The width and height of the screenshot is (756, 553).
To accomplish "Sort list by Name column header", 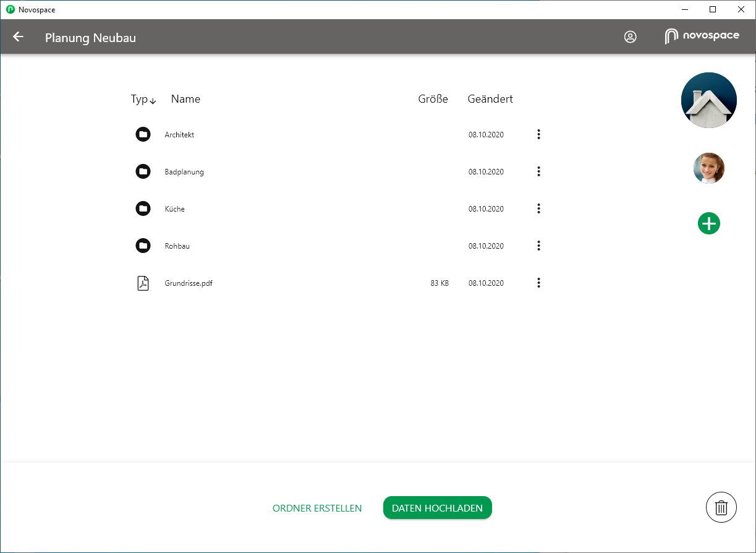I will tap(185, 99).
